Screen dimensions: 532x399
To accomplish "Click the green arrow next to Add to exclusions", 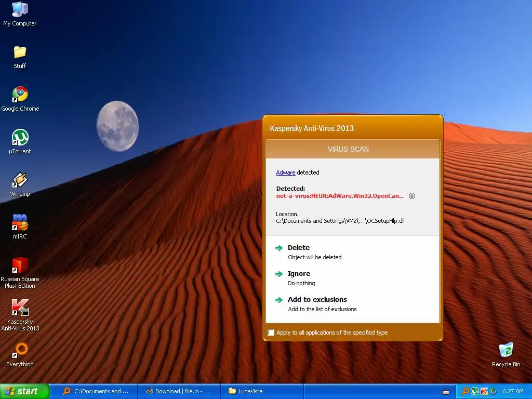I will [x=279, y=300].
